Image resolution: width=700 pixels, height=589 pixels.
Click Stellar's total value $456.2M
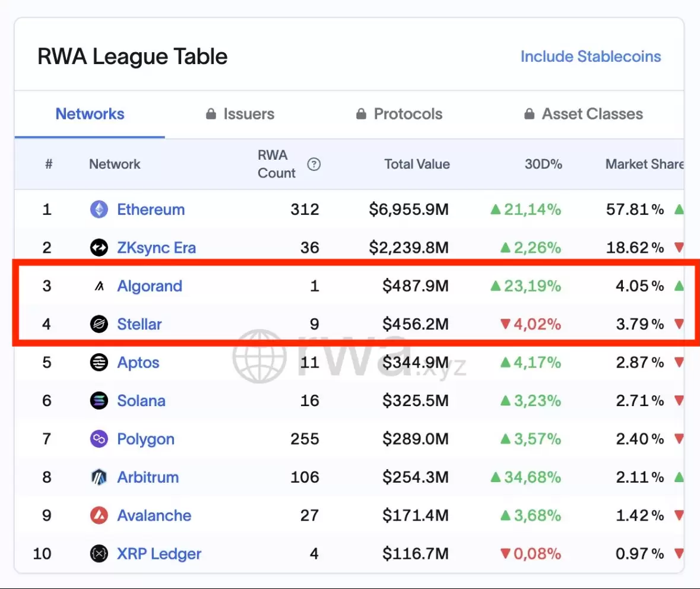click(415, 324)
